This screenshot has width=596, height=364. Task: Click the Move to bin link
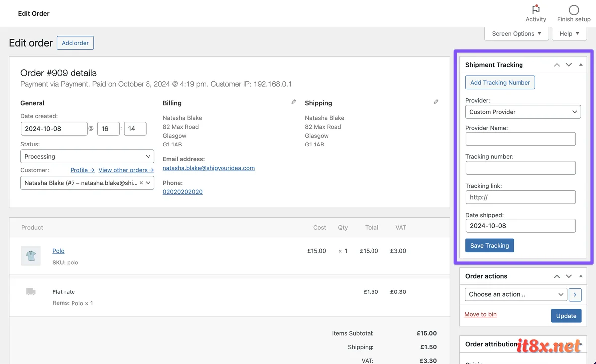480,314
